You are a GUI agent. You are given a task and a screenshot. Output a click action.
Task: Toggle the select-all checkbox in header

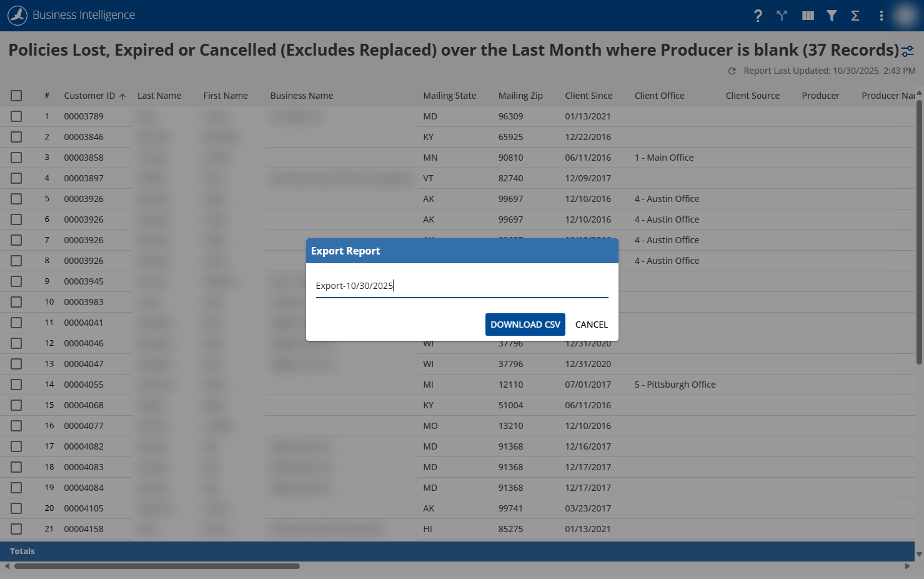16,96
